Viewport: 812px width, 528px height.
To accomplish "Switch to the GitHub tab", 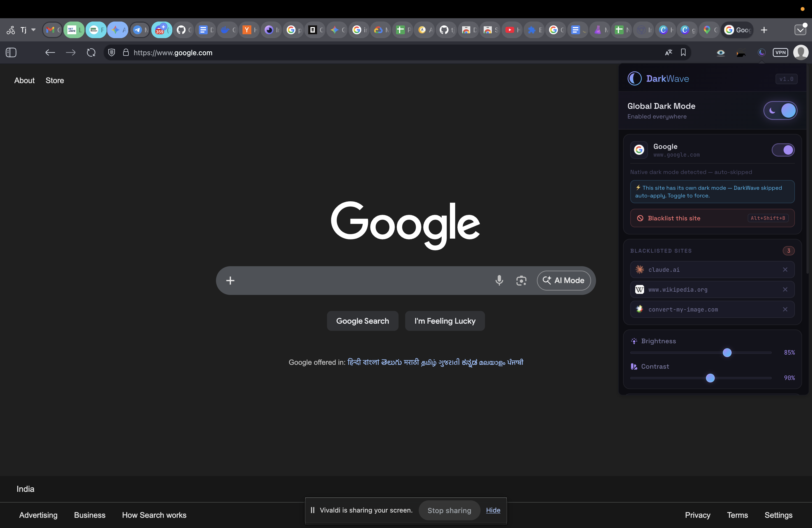I will click(183, 30).
